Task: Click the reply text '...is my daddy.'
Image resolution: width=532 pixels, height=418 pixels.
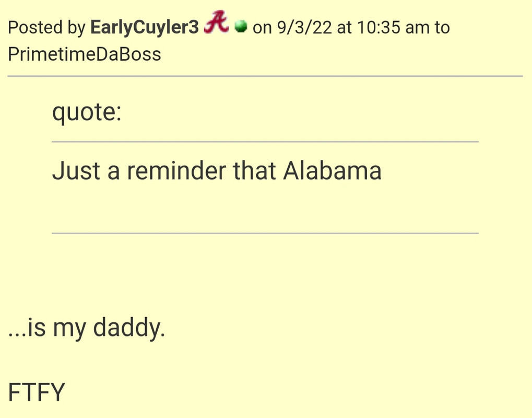Action: click(x=87, y=328)
